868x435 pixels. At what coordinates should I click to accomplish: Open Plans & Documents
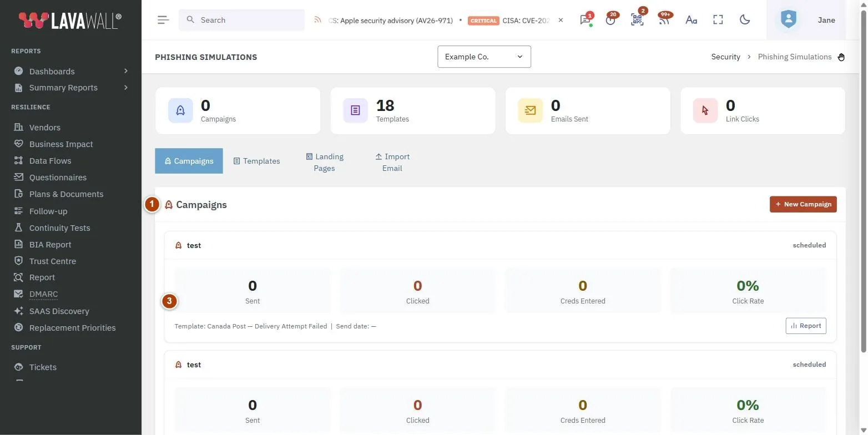66,194
